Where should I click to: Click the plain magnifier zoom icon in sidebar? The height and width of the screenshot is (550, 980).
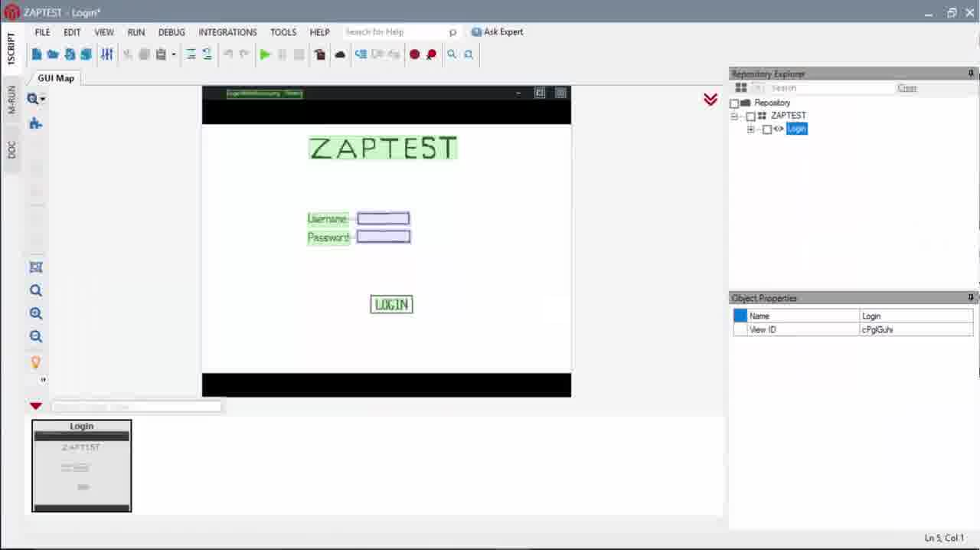[x=35, y=290]
